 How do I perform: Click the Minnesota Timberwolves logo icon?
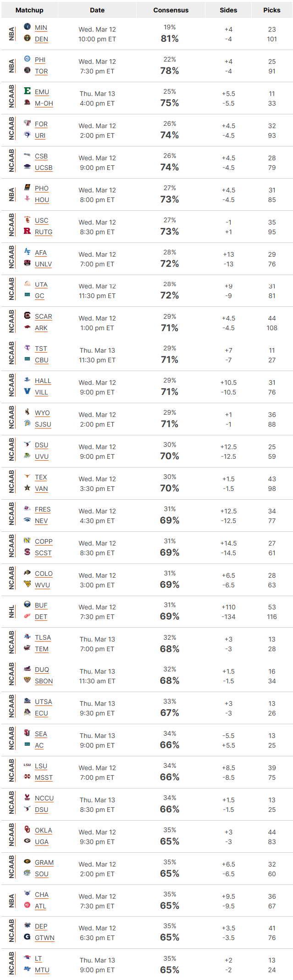(27, 27)
